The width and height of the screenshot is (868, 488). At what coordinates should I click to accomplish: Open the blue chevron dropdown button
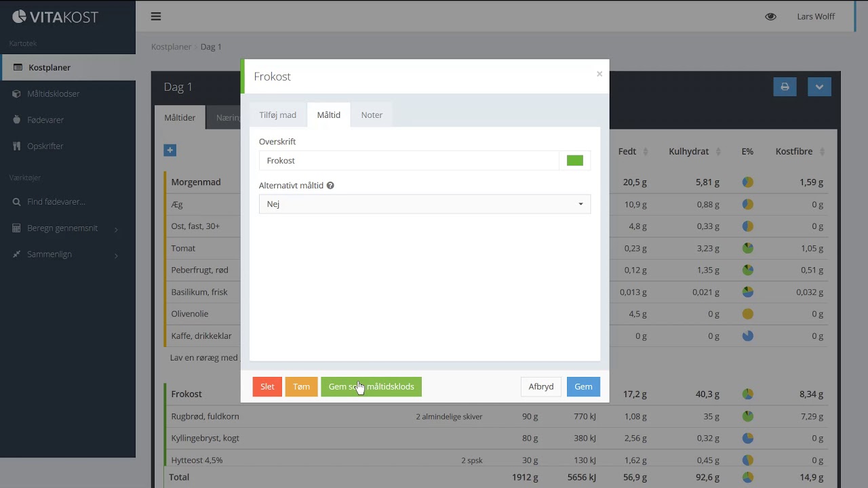[x=819, y=87]
